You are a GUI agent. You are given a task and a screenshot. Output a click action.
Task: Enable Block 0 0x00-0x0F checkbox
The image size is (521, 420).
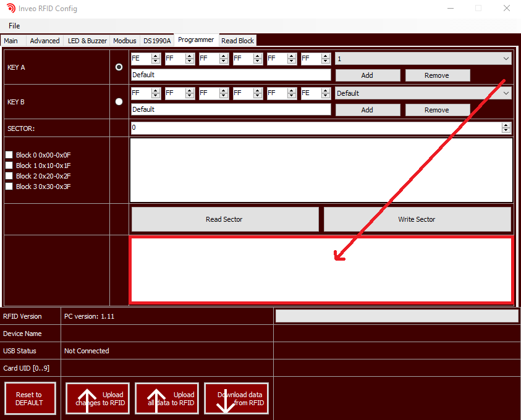pyautogui.click(x=9, y=155)
